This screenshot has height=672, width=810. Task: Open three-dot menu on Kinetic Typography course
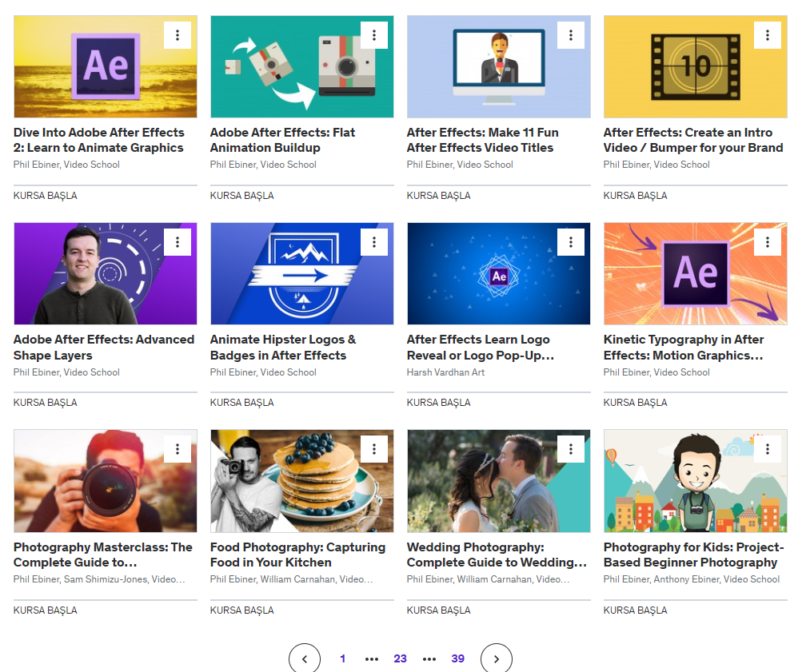point(768,242)
